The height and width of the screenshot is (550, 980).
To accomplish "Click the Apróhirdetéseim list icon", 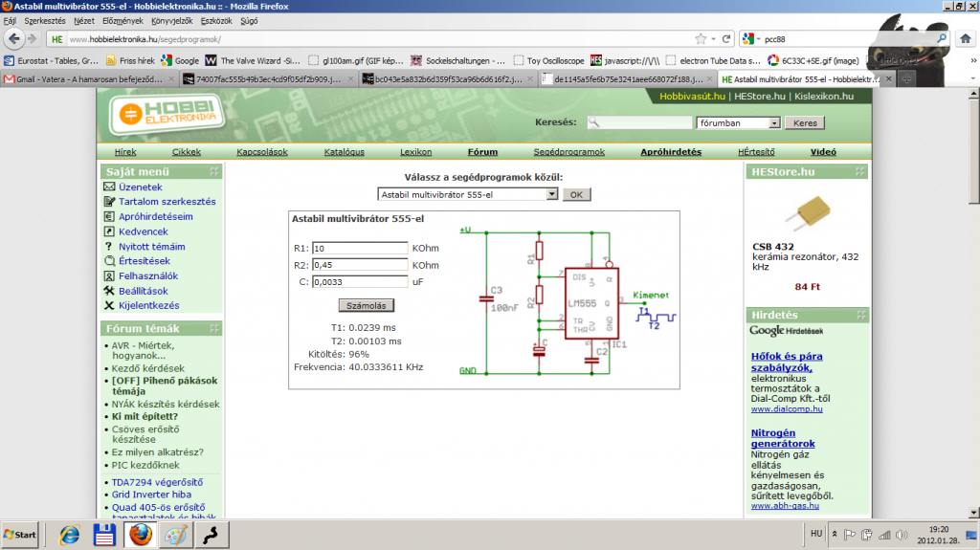I will [x=109, y=216].
